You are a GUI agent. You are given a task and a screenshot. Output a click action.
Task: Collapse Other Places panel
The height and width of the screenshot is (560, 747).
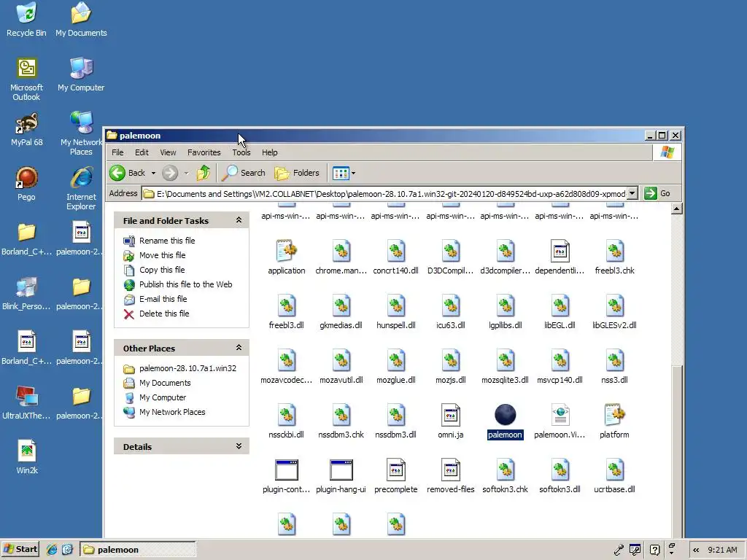[x=239, y=348]
